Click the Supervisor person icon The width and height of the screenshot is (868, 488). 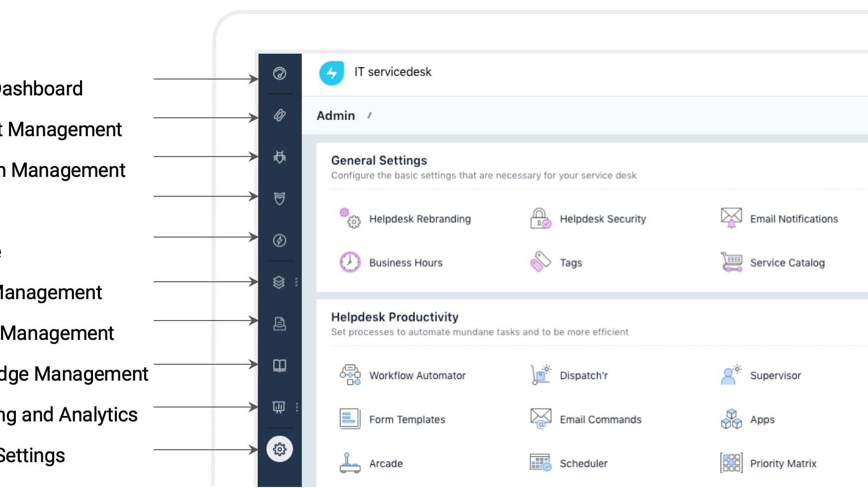click(731, 375)
